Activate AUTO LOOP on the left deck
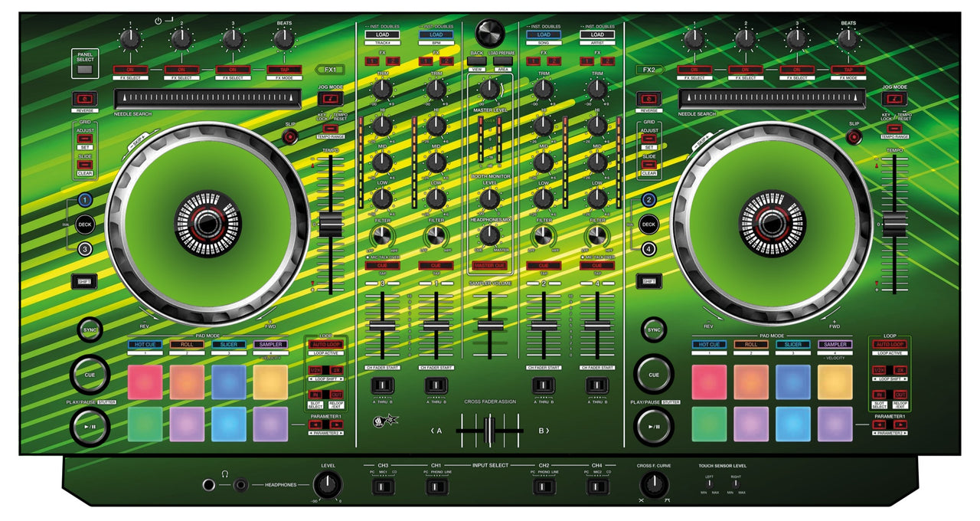980x521 pixels. (x=326, y=346)
